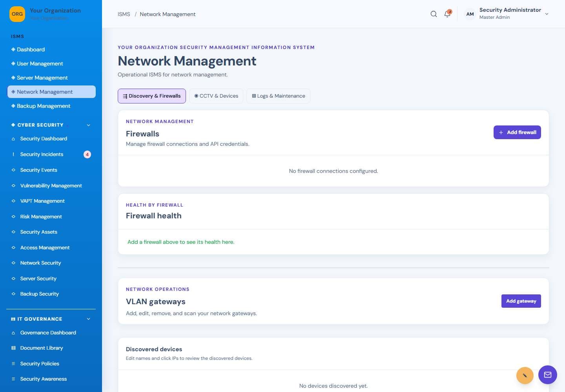Image resolution: width=565 pixels, height=392 pixels.
Task: Click the Security Policies list icon
Action: (13, 364)
